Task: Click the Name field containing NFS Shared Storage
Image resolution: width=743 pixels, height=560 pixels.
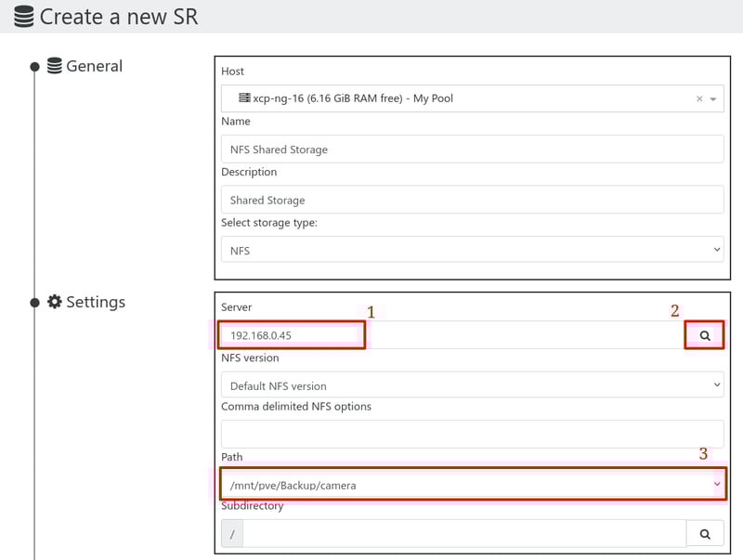Action: [x=472, y=149]
